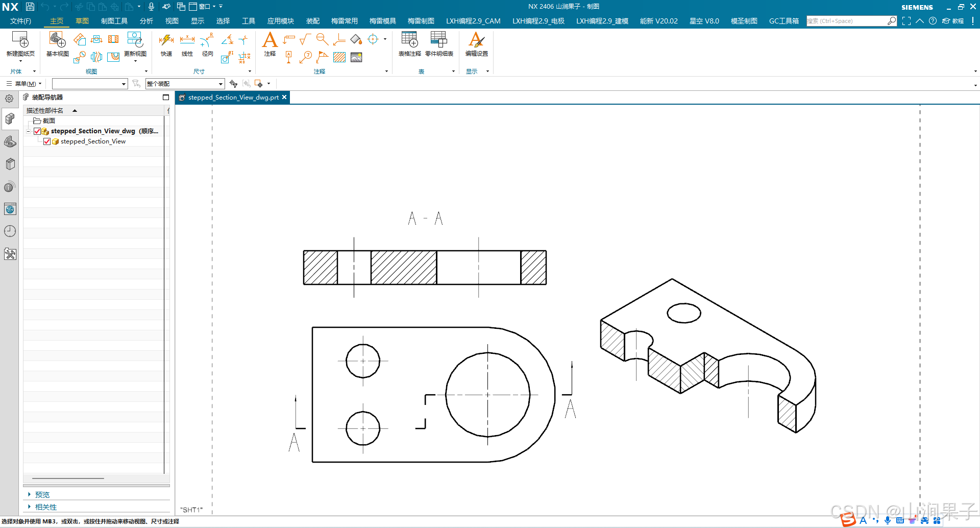980x528 pixels.
Task: Click the Image insert icon in annotation group
Action: pyautogui.click(x=356, y=57)
